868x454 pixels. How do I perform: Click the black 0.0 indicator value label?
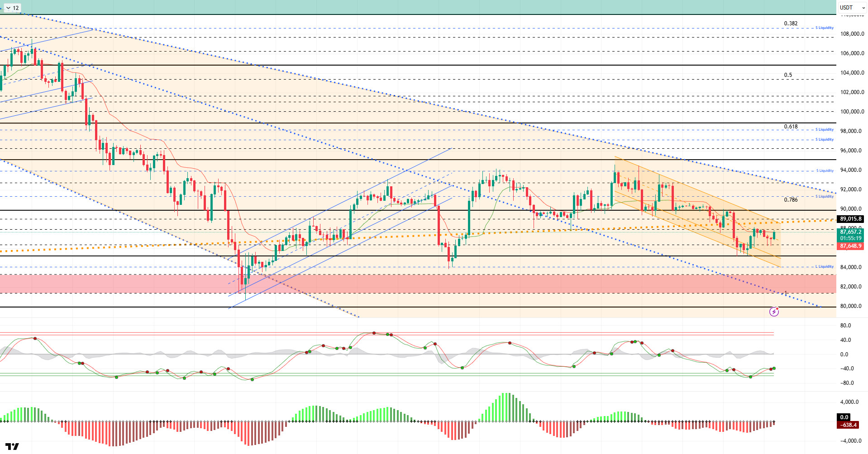pyautogui.click(x=844, y=417)
